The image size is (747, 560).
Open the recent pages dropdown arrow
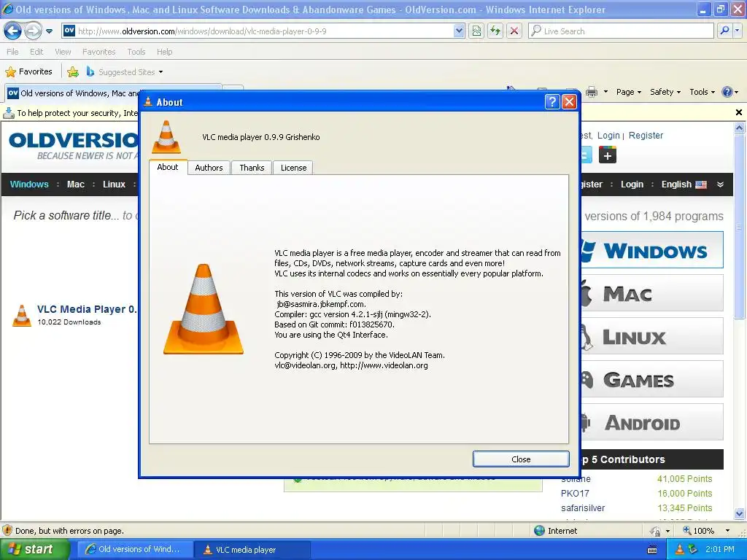49,31
